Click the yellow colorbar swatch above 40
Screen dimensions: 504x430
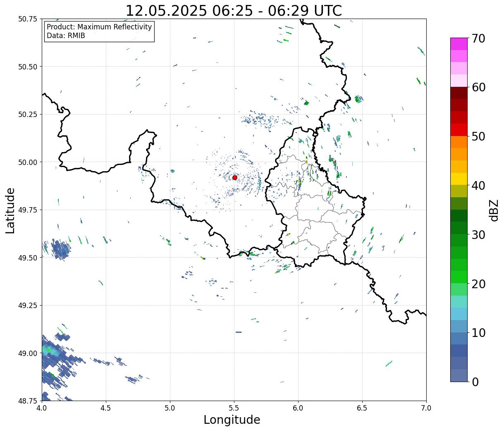[x=459, y=179]
